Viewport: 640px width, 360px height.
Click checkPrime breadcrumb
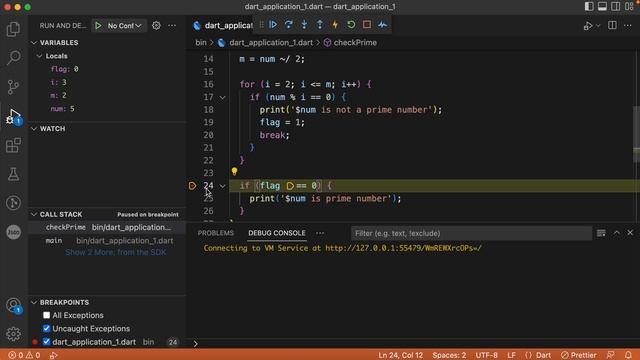[355, 42]
